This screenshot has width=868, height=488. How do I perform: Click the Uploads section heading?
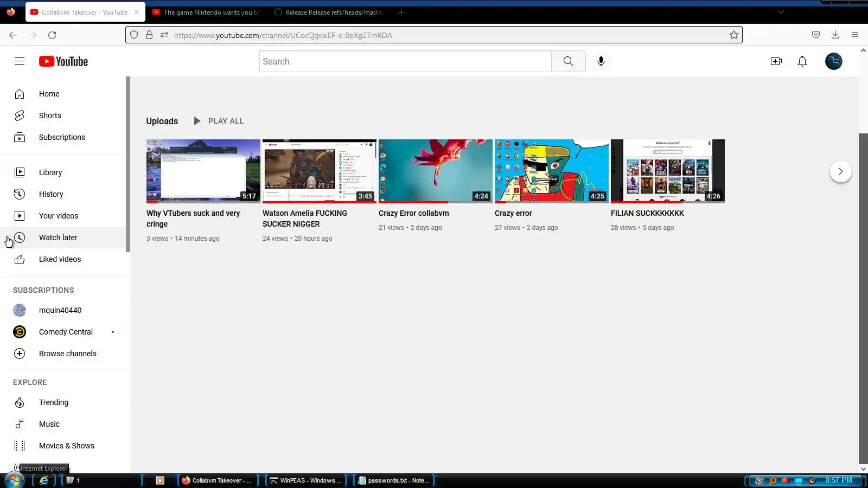tap(162, 121)
